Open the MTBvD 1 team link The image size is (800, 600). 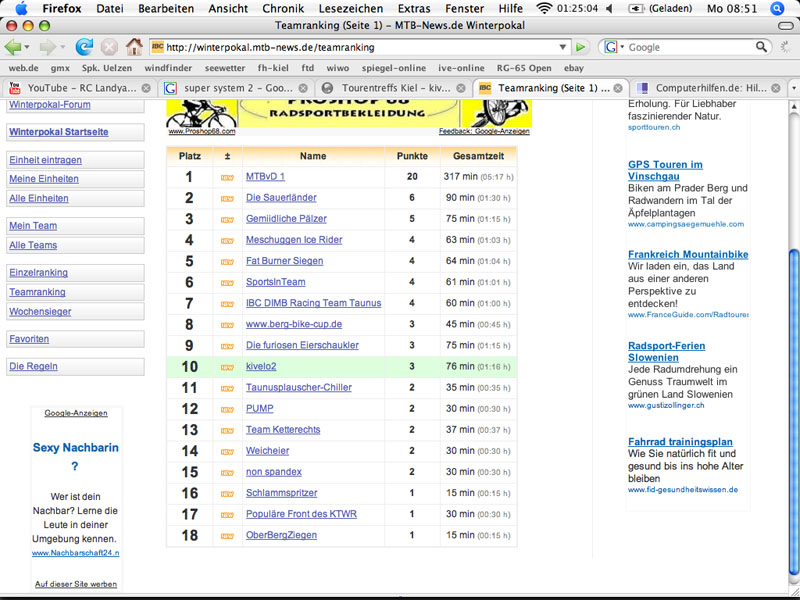(265, 177)
